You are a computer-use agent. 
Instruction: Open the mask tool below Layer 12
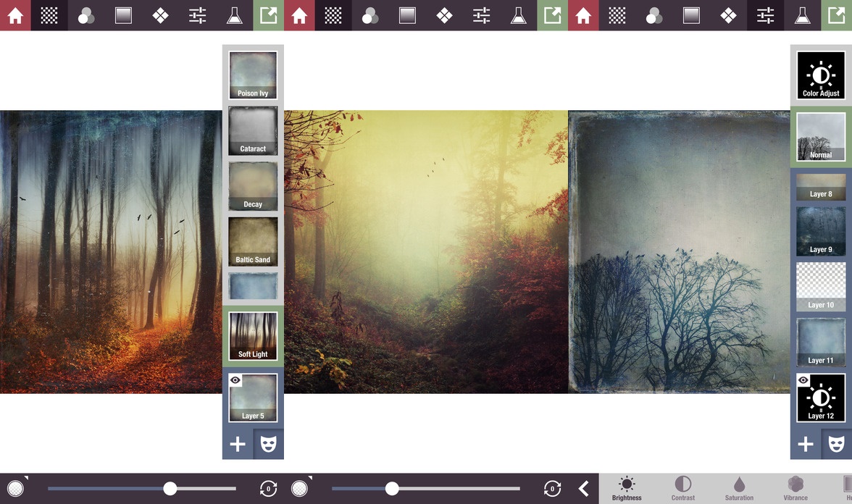[x=836, y=445]
